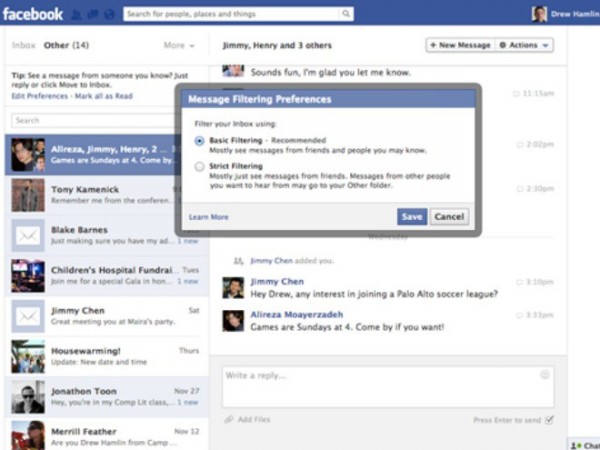Click the Write a reply box

pyautogui.click(x=388, y=386)
